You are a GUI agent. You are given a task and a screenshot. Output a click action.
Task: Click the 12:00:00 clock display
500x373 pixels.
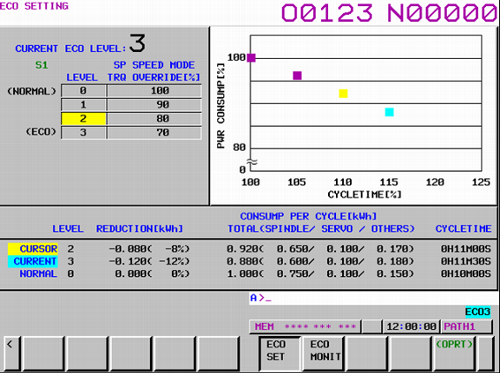(411, 327)
